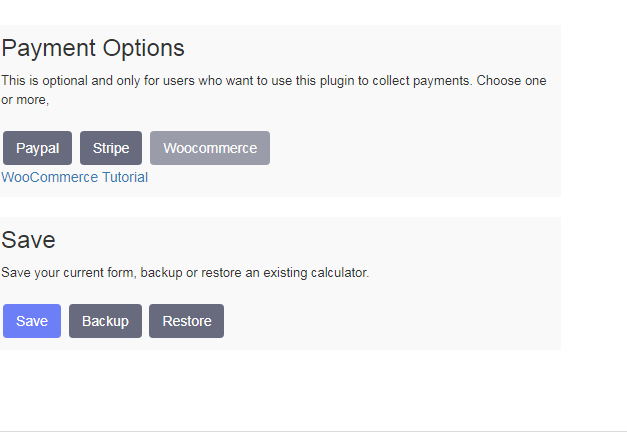Viewport: 627px width, 448px height.
Task: Select Paypal to collect payments
Action: [38, 148]
